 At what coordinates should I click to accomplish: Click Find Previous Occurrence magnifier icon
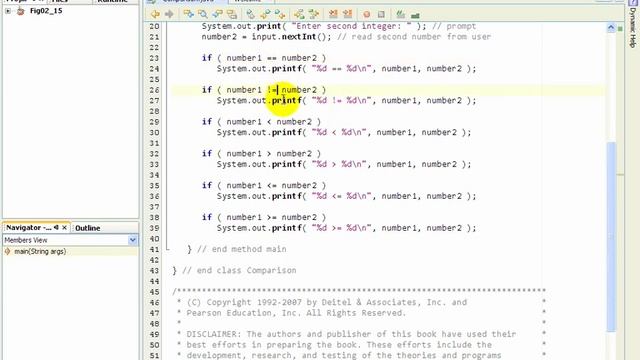(203, 14)
